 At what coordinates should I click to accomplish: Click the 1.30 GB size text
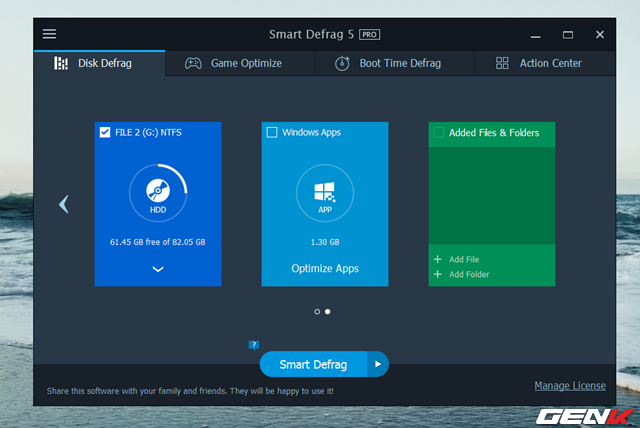(325, 242)
